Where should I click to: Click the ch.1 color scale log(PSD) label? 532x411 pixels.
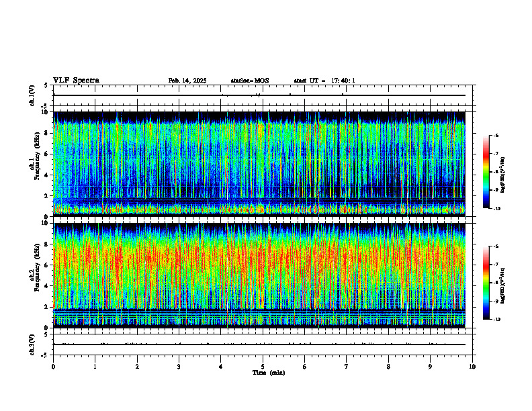pyautogui.click(x=503, y=175)
